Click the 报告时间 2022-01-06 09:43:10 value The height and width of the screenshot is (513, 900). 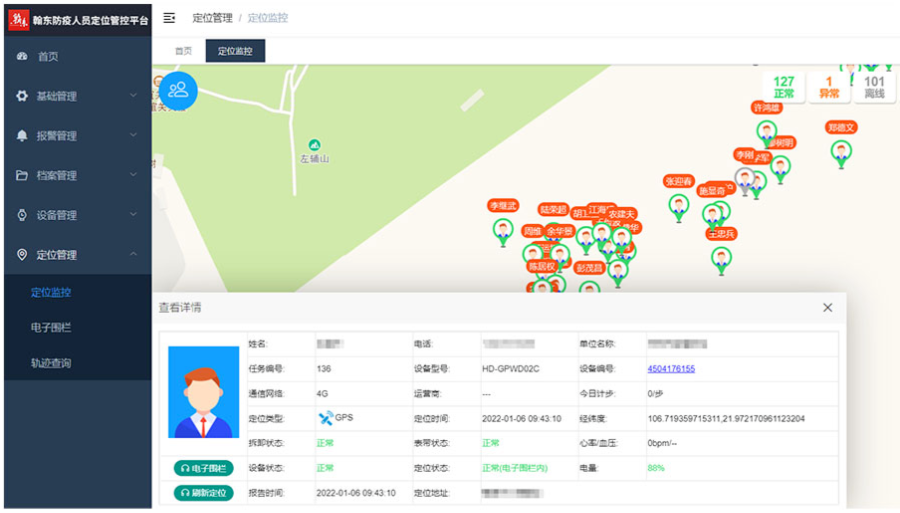coord(356,493)
